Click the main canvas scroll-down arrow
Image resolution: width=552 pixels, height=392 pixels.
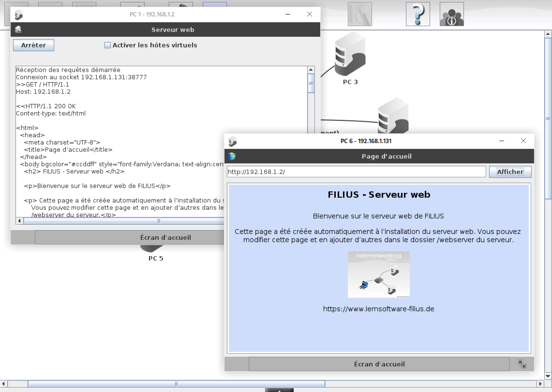click(x=548, y=376)
